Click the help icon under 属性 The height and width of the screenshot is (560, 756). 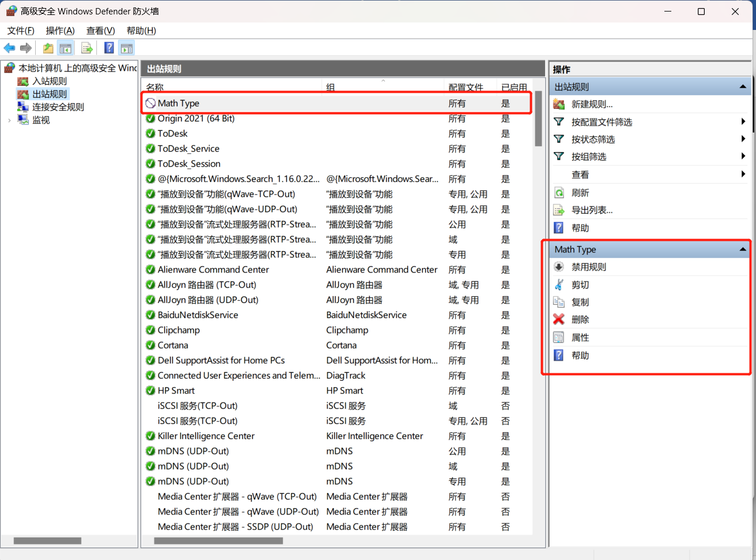point(559,355)
